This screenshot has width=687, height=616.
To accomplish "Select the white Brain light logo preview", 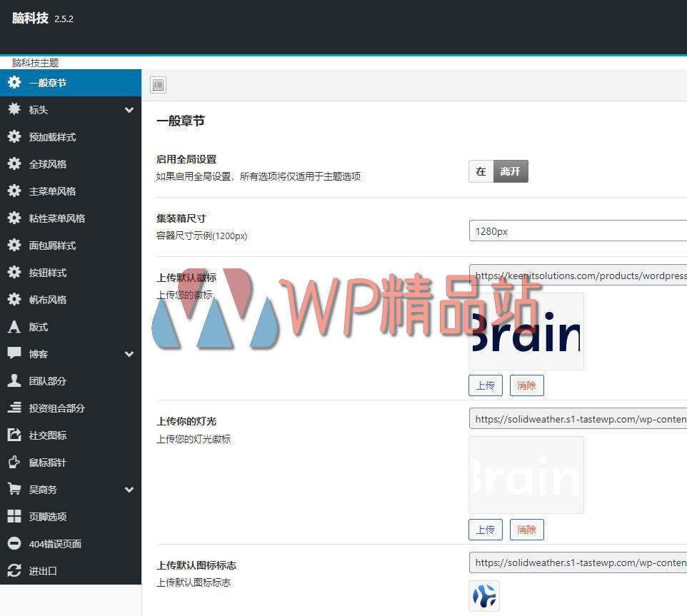I will click(526, 474).
